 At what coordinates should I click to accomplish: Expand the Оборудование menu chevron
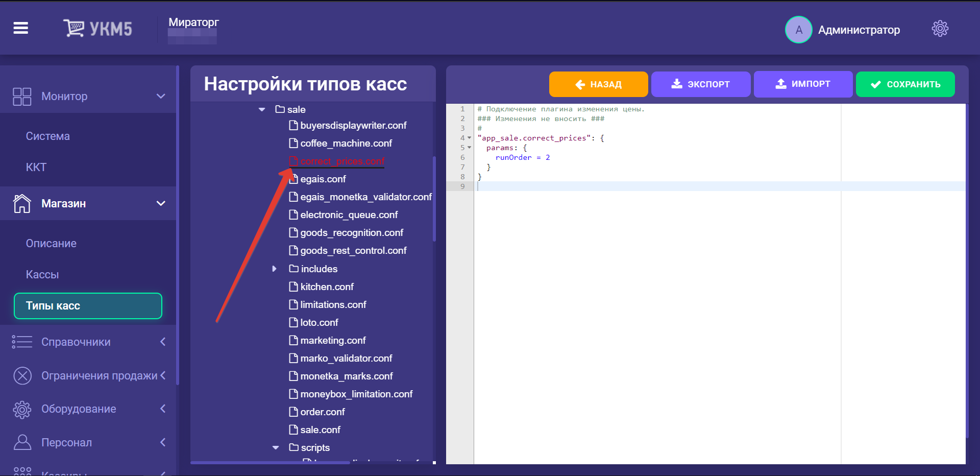163,409
